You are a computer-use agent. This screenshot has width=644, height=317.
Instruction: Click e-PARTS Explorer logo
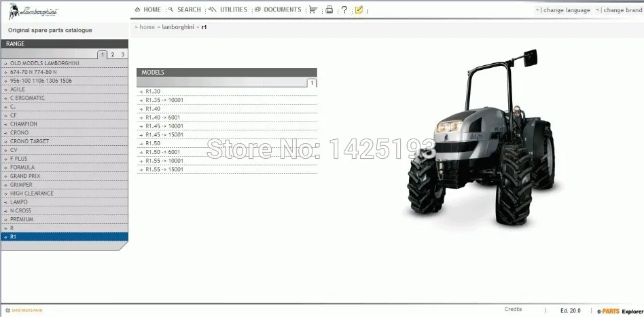(x=620, y=312)
